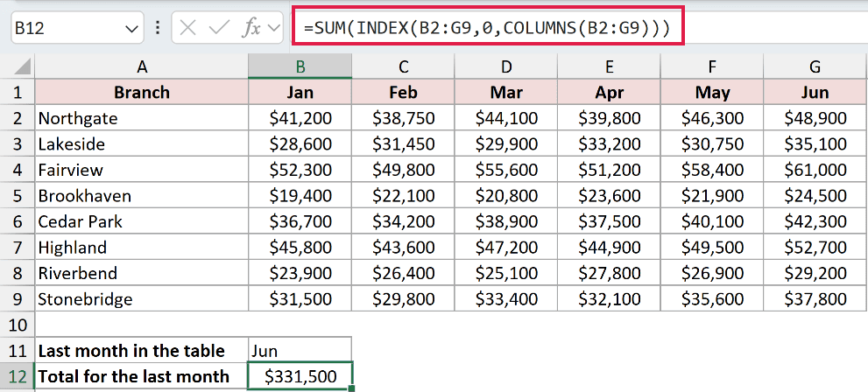This screenshot has height=392, width=868.
Task: Click the Branch header cell
Action: [142, 92]
